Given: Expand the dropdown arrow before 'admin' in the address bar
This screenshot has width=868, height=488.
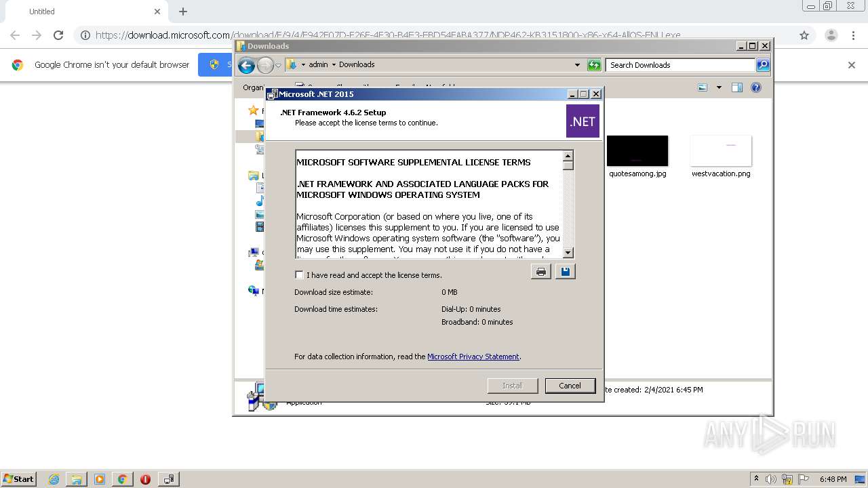Looking at the screenshot, I should click(x=303, y=65).
